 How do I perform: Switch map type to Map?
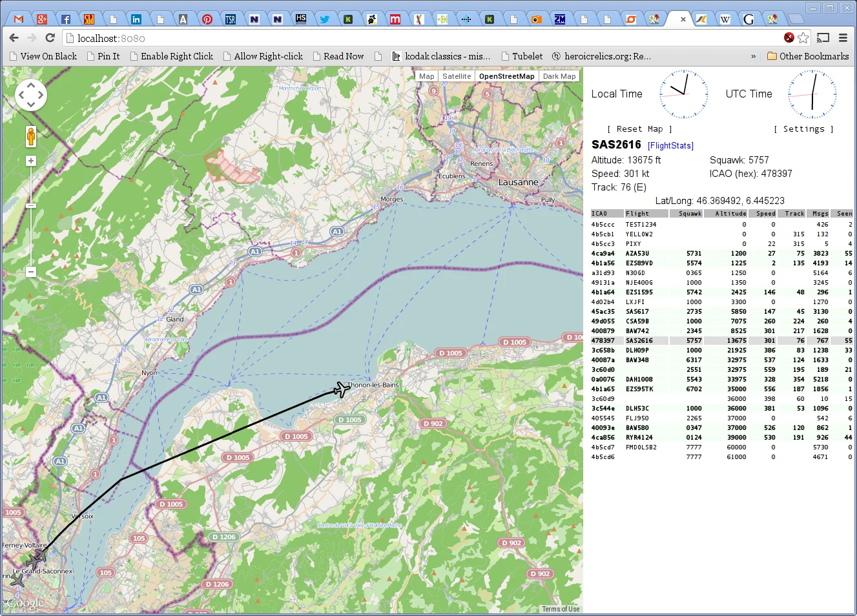(x=426, y=76)
